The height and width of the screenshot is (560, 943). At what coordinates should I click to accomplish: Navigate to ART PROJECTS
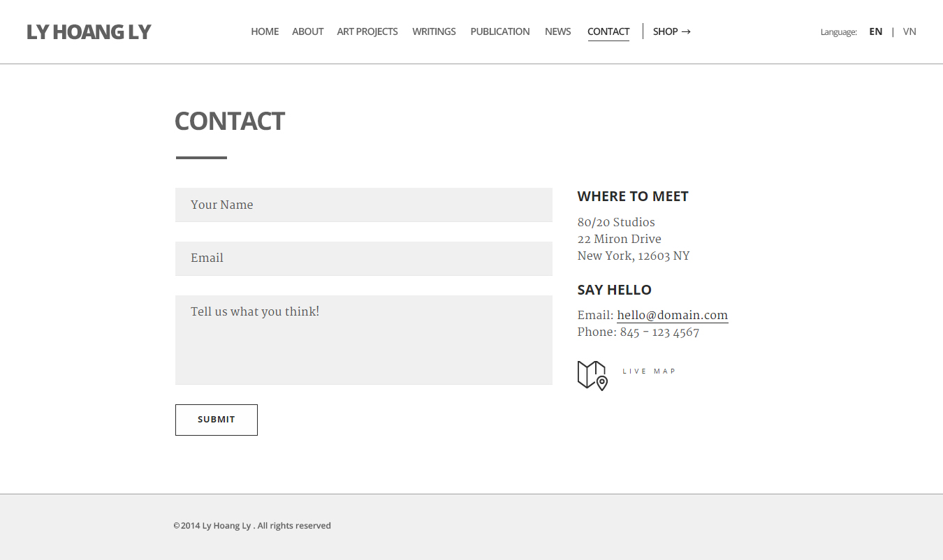coord(367,31)
